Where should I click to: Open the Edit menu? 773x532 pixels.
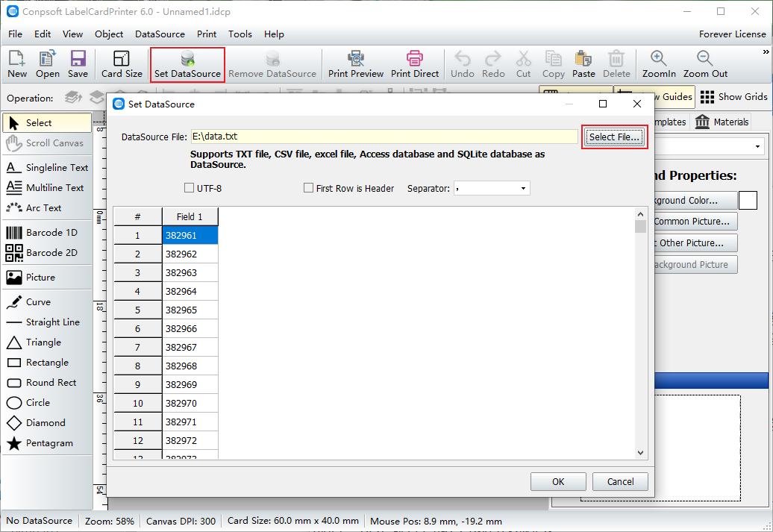click(x=43, y=34)
